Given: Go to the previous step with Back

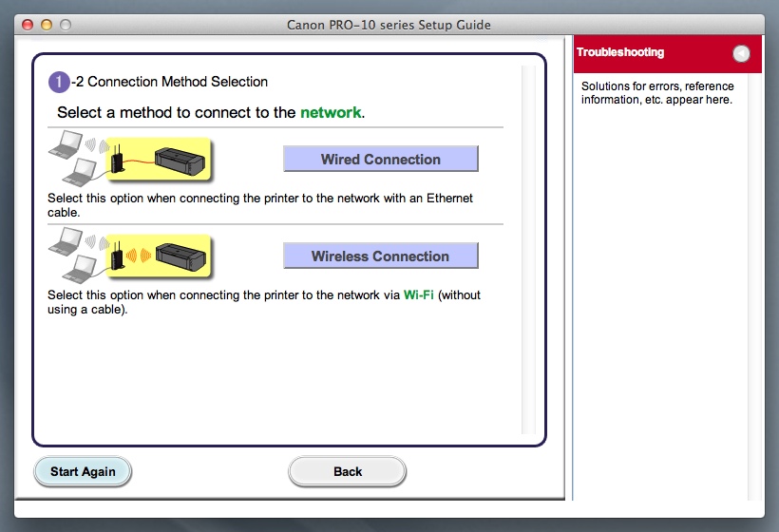Looking at the screenshot, I should (x=348, y=471).
